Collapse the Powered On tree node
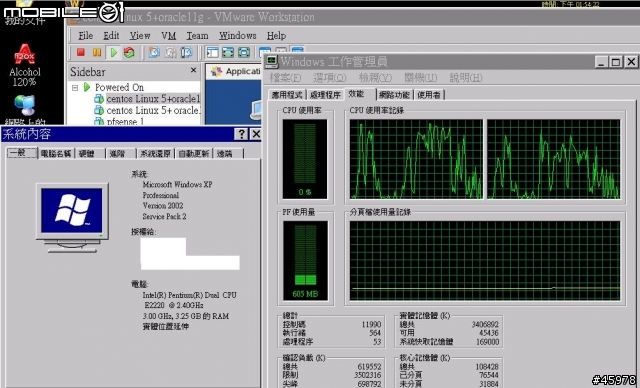 coord(75,87)
